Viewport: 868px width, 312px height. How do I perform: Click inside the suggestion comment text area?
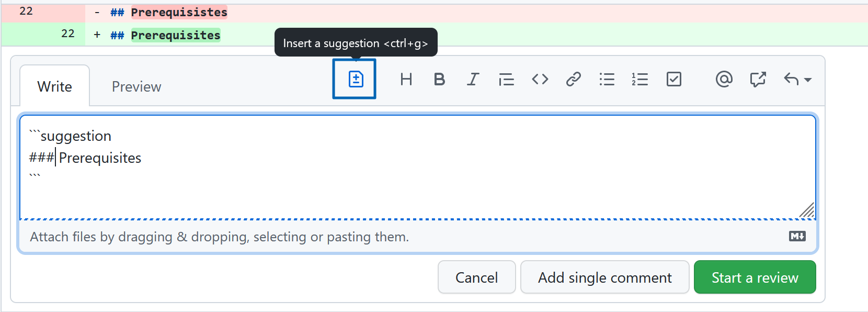point(417,167)
